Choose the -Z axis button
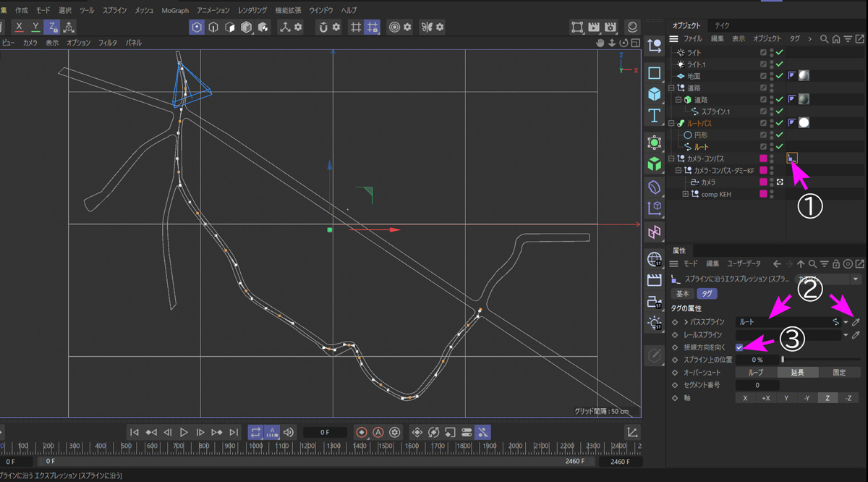Image resolution: width=868 pixels, height=482 pixels. 848,397
